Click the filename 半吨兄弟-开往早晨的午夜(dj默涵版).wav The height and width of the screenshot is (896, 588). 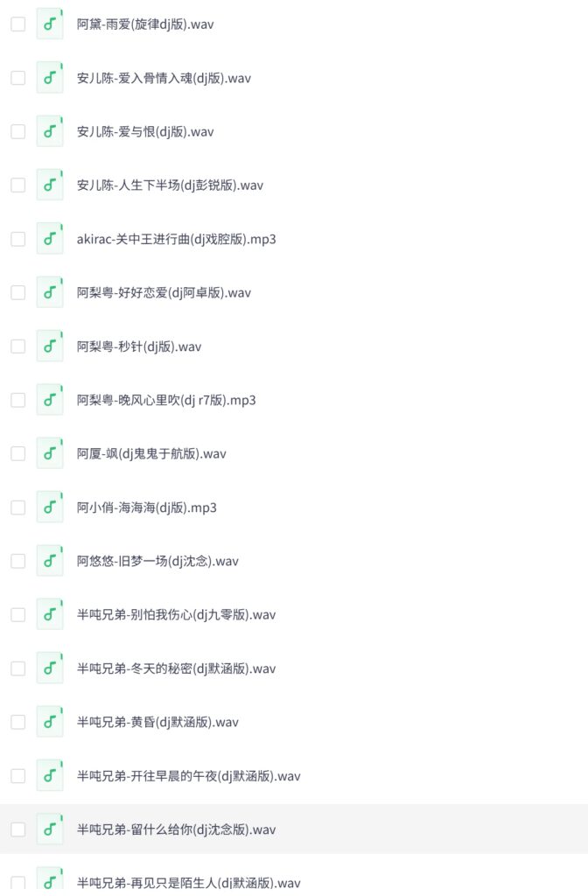188,776
